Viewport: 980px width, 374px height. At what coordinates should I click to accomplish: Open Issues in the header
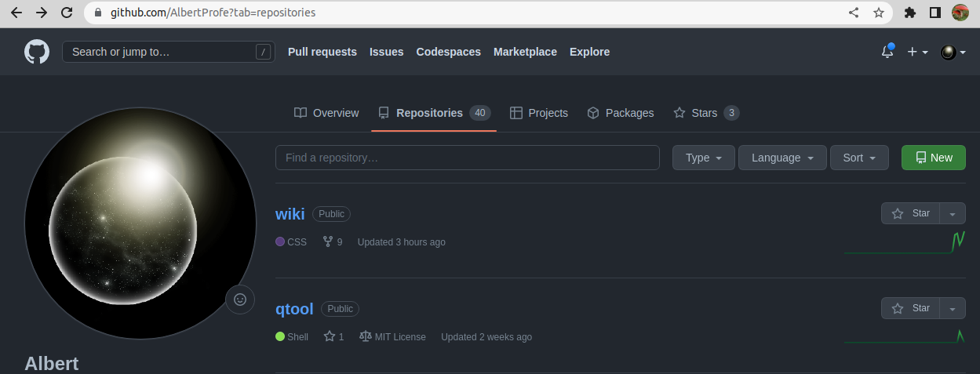pyautogui.click(x=386, y=52)
